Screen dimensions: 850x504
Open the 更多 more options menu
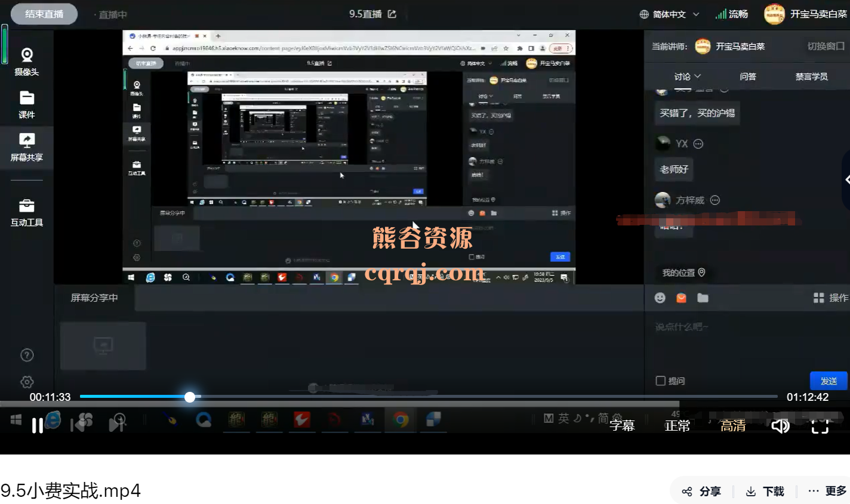tap(827, 491)
